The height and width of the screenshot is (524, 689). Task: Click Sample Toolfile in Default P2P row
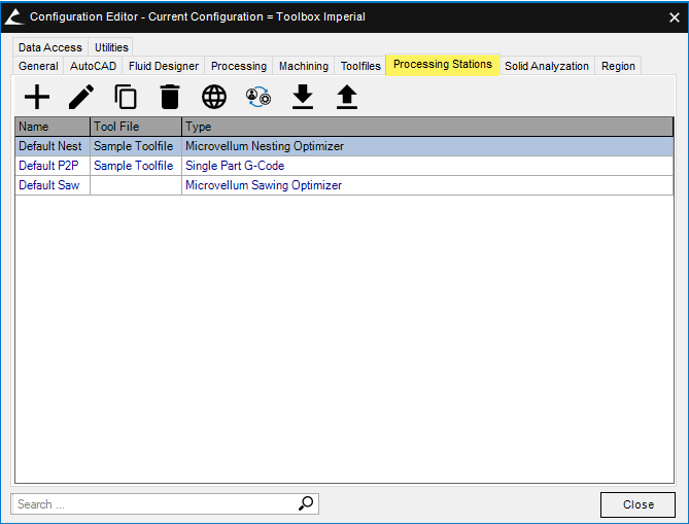tap(136, 166)
